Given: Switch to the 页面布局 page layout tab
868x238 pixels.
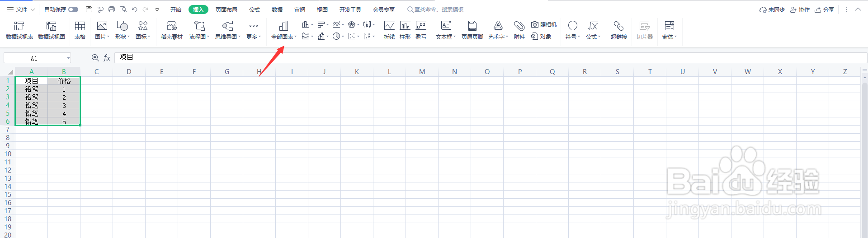Looking at the screenshot, I should click(226, 9).
